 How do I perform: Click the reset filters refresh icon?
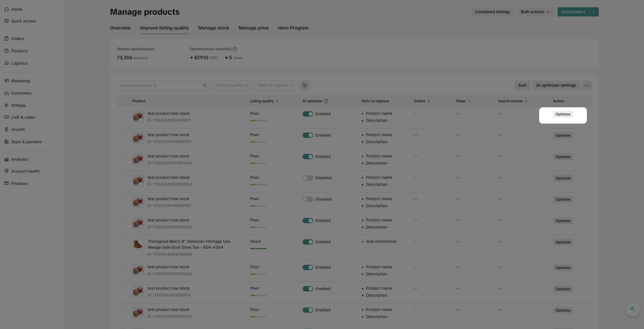click(x=304, y=85)
